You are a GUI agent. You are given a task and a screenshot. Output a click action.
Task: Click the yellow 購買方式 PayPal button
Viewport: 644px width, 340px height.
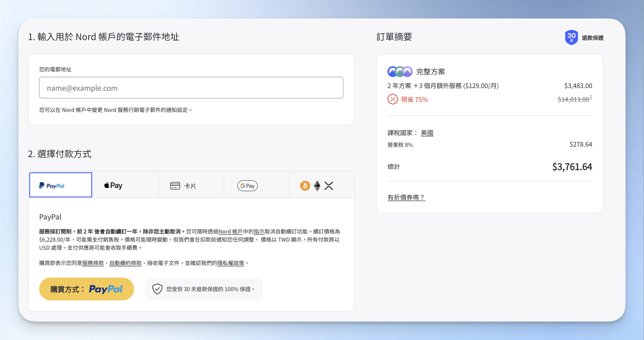pyautogui.click(x=86, y=289)
